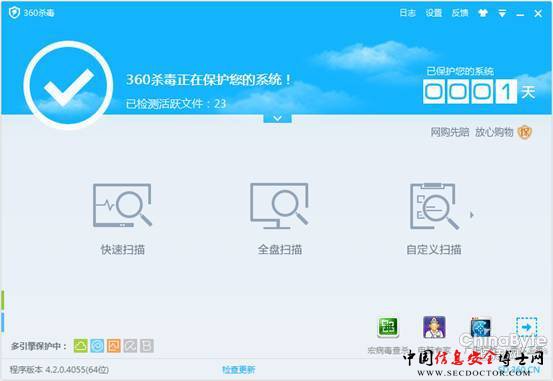Click the orange shopping shield badge
Screen dimensions: 553x381
click(x=524, y=132)
